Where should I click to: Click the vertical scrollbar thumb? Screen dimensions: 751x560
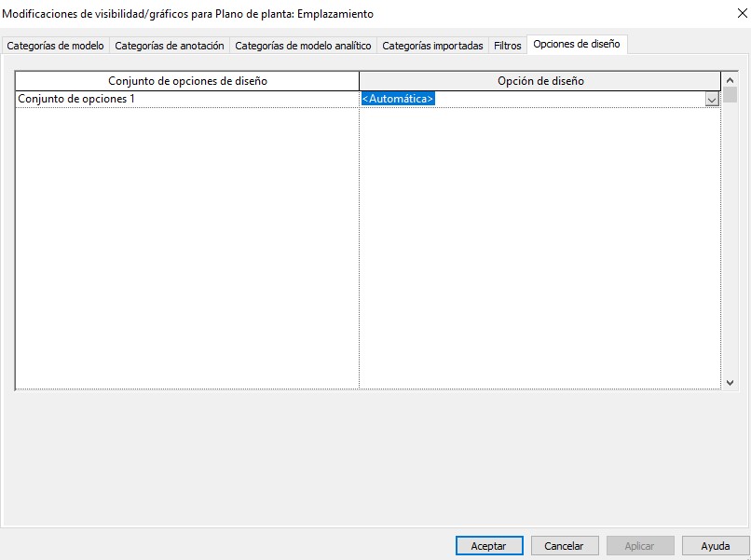(x=730, y=94)
